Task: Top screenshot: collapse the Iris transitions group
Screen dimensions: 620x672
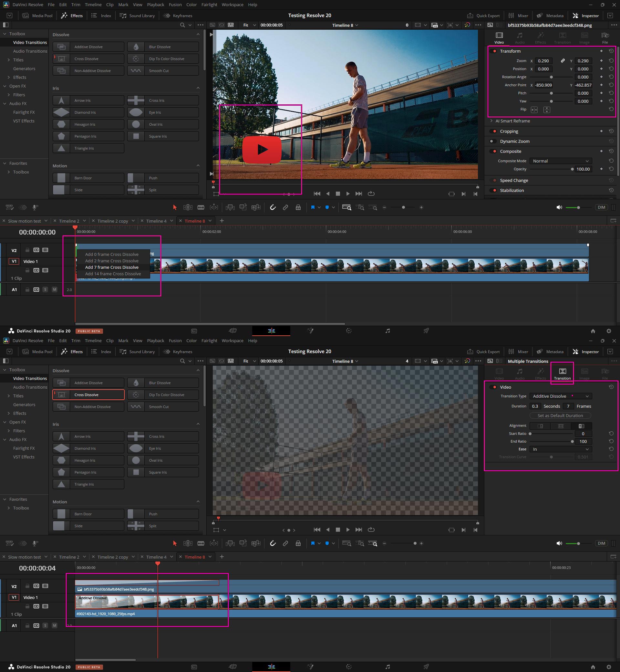Action: tap(198, 88)
